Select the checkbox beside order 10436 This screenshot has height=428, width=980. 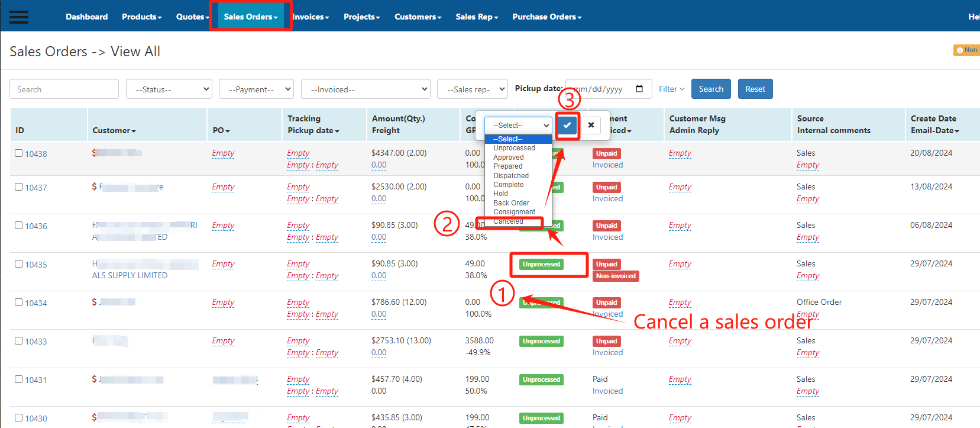19,226
